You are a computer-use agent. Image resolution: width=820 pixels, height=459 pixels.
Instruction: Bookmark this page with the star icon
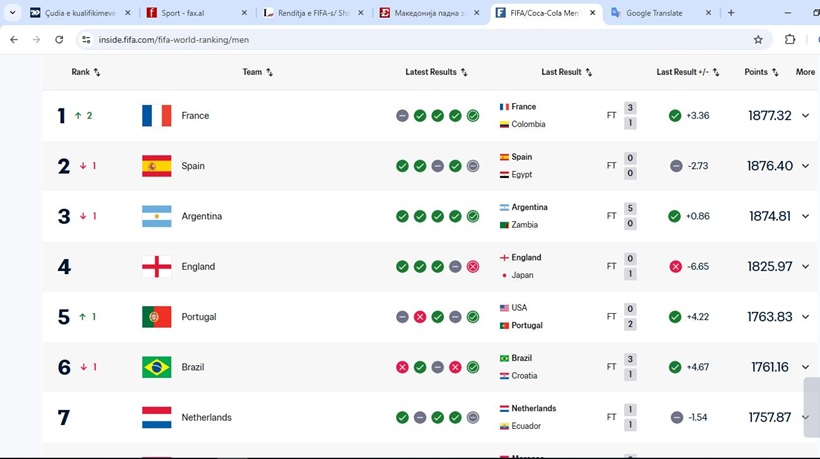[758, 39]
